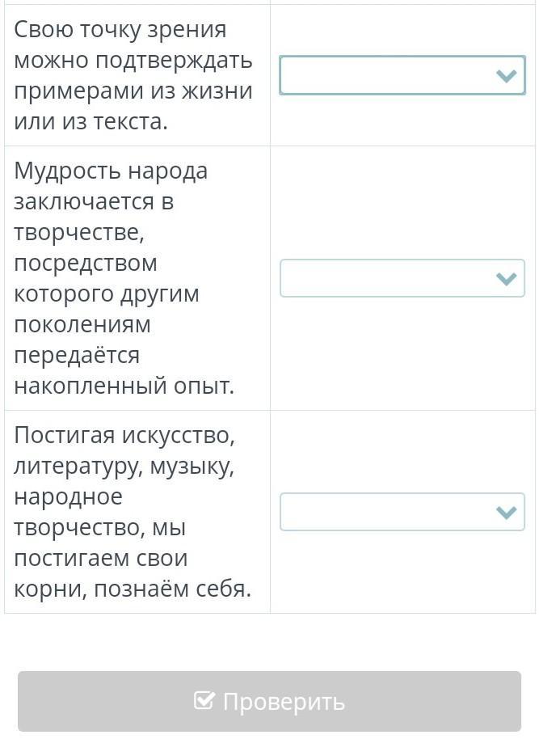The height and width of the screenshot is (756, 539).
Task: Select the line "Постигая искусство,"
Action: [124, 436]
